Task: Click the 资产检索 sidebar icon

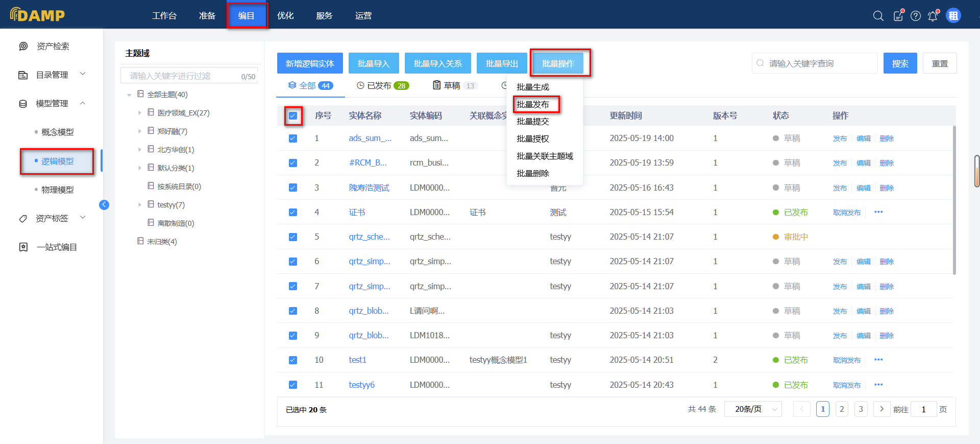Action: pos(23,46)
